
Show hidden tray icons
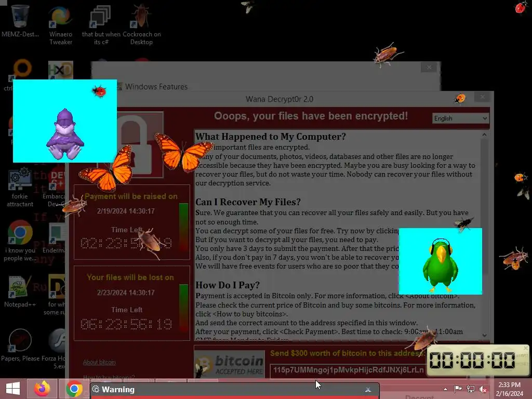coord(445,389)
